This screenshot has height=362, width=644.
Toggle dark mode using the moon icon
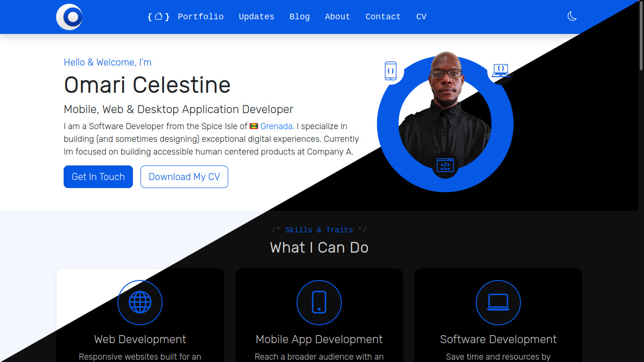[x=572, y=16]
